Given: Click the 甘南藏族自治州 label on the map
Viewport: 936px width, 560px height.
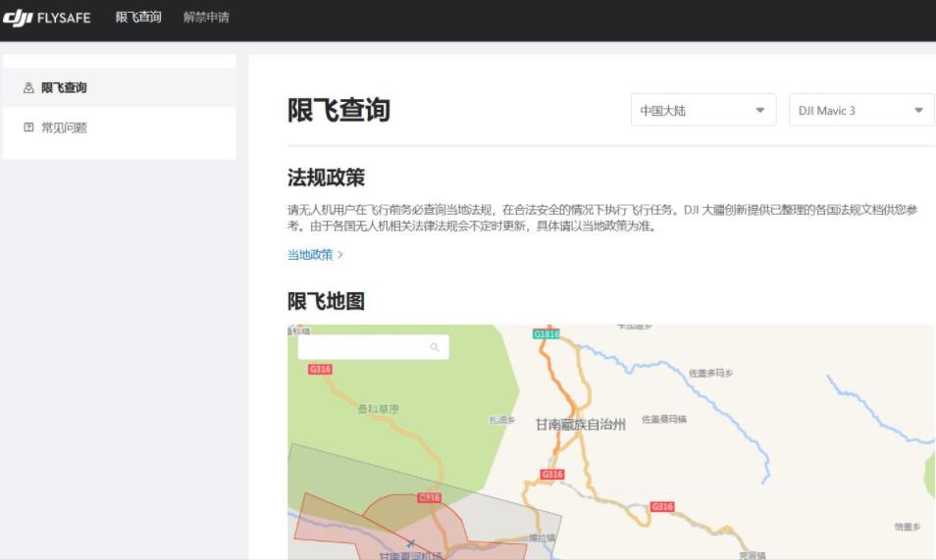Looking at the screenshot, I should [580, 425].
